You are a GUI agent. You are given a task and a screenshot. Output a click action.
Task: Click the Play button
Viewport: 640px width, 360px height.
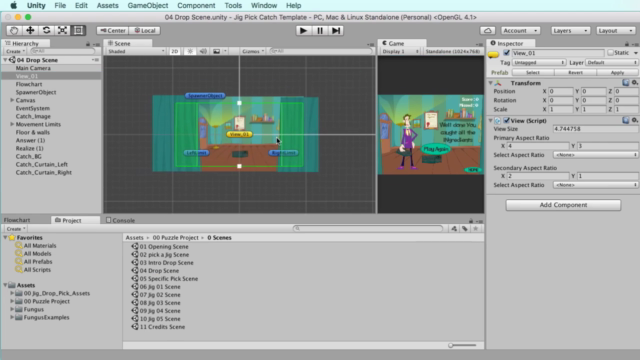pos(303,31)
